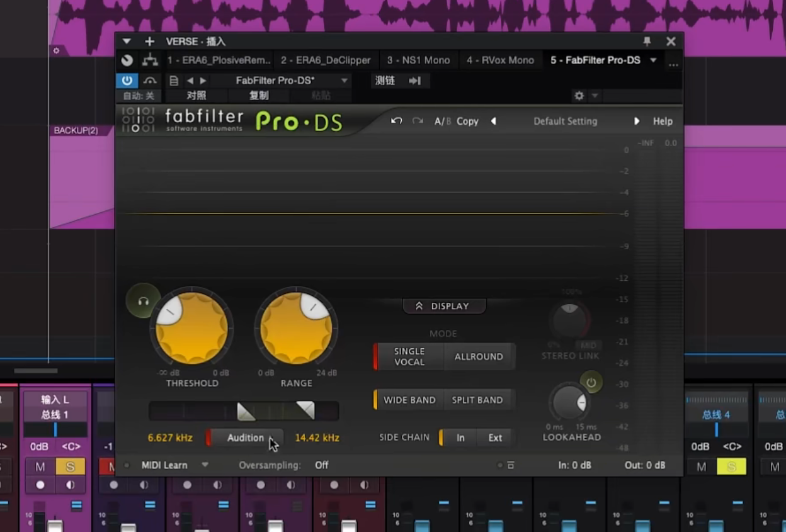Open the gear settings icon
The height and width of the screenshot is (532, 786).
coord(579,96)
